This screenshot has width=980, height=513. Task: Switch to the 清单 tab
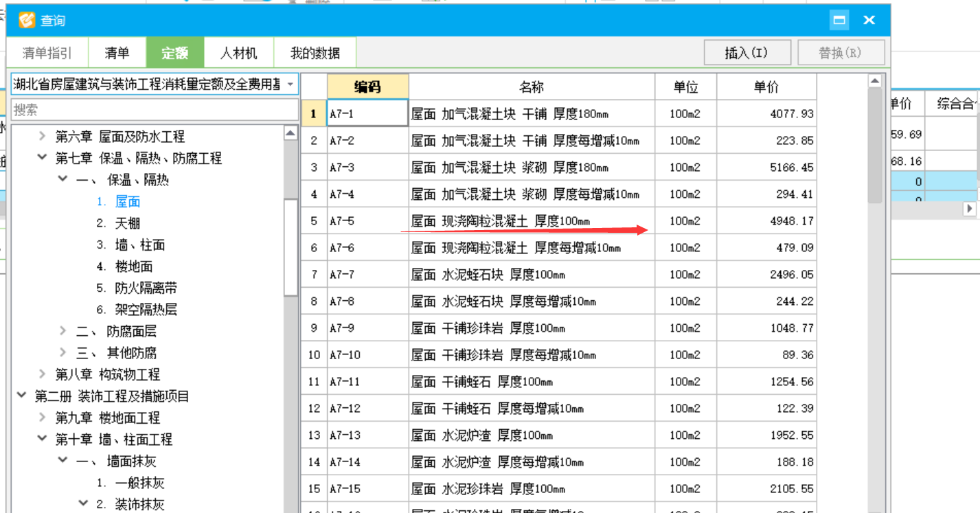117,53
